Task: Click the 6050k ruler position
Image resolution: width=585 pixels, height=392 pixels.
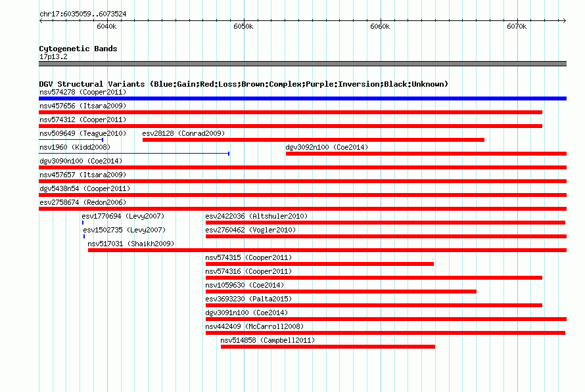Action: pyautogui.click(x=243, y=26)
